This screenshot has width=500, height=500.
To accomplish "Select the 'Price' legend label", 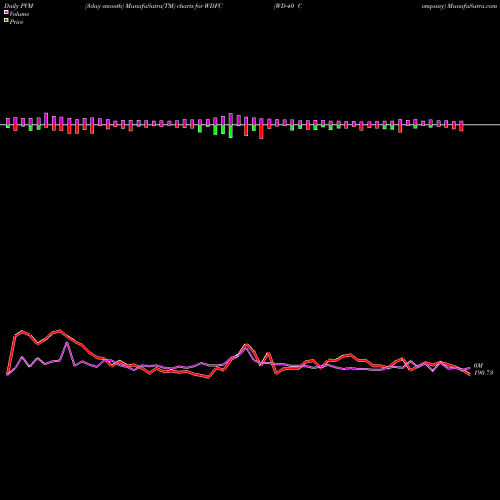I will 16,22.
